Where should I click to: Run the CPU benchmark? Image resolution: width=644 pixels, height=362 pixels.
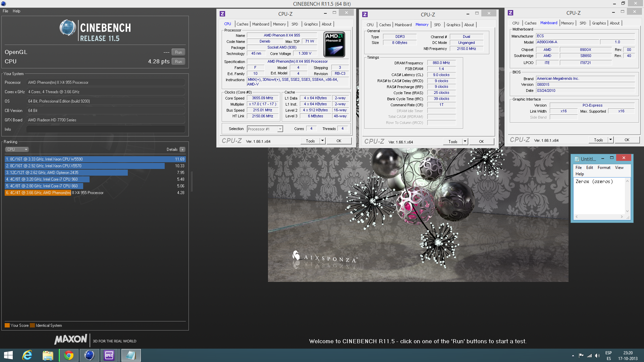(178, 61)
